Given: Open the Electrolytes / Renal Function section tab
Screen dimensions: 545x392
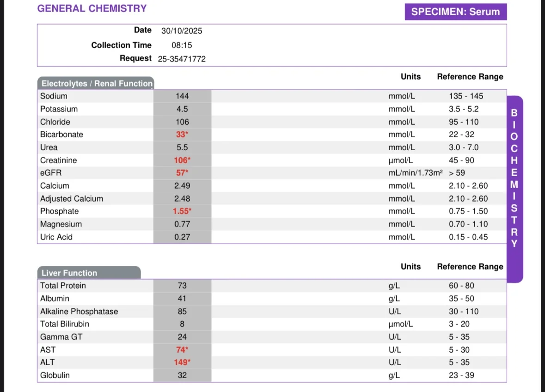Looking at the screenshot, I should click(96, 83).
